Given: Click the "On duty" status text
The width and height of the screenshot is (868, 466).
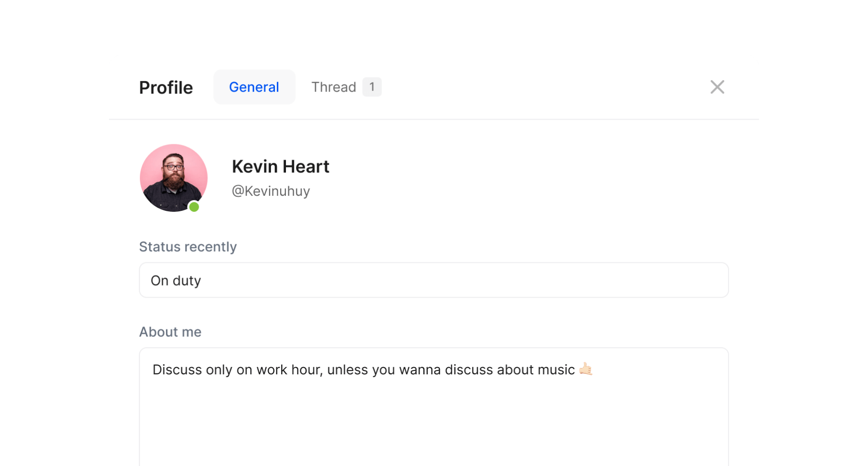Looking at the screenshot, I should coord(176,281).
